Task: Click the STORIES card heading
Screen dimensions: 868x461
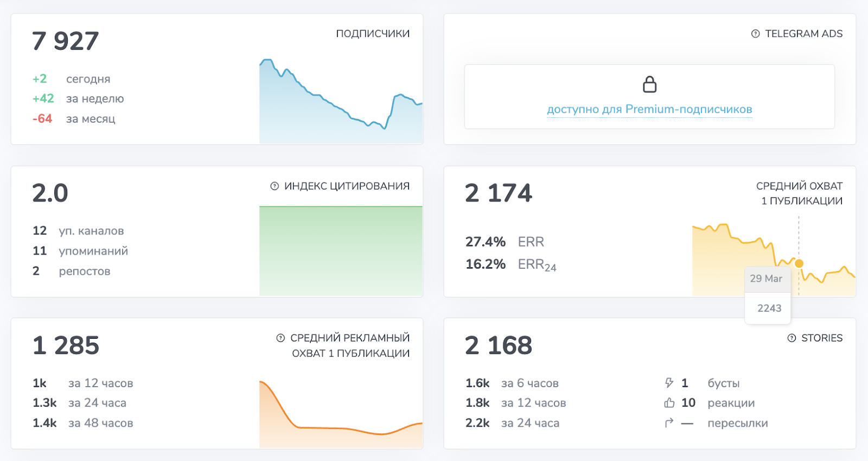Action: [822, 338]
